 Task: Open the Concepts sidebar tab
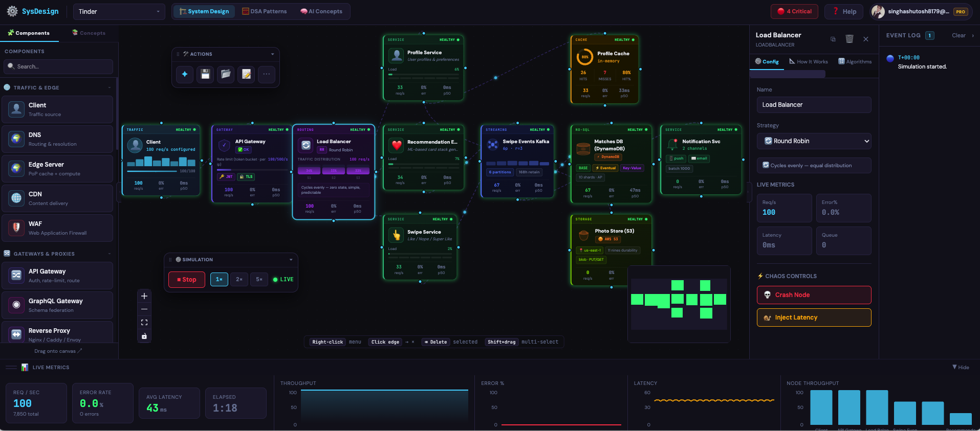coord(89,33)
